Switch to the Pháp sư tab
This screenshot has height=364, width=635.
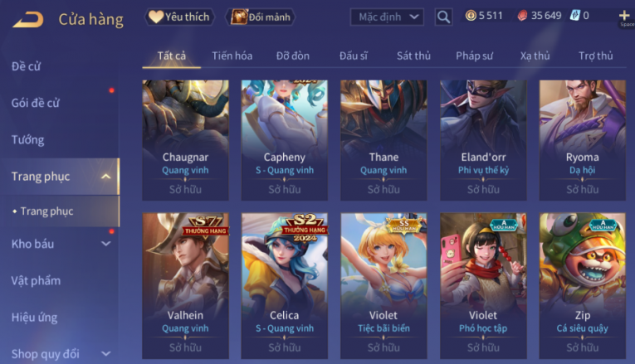(x=474, y=56)
